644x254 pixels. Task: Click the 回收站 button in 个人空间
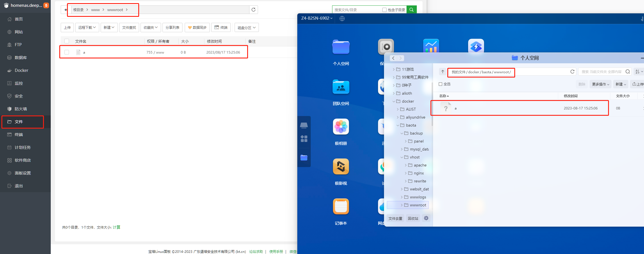pos(413,218)
